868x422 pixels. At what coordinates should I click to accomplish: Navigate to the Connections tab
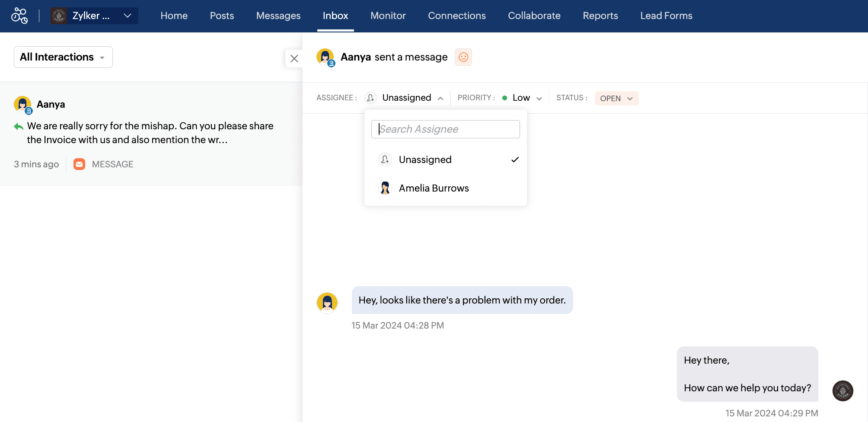457,16
